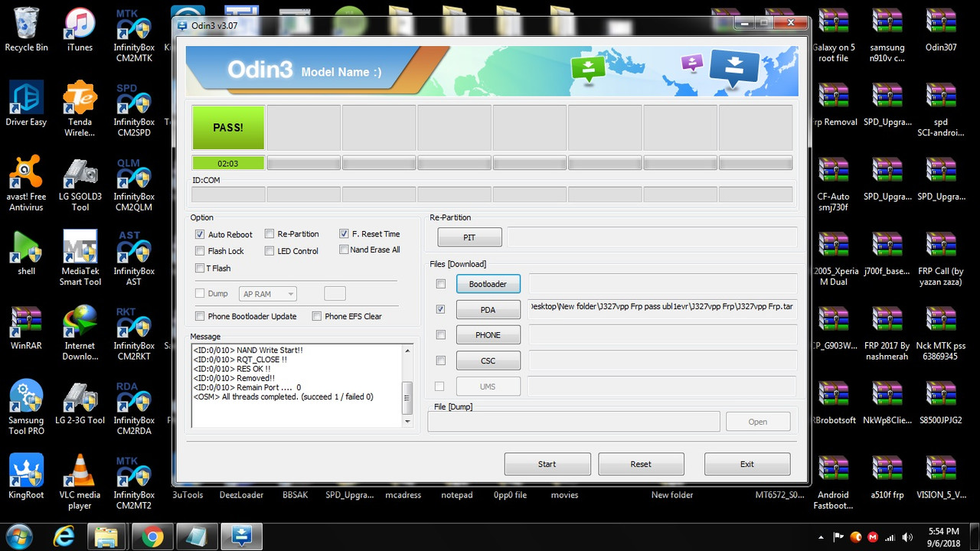
Task: Select the MediaTek Smart Tool icon
Action: point(80,259)
